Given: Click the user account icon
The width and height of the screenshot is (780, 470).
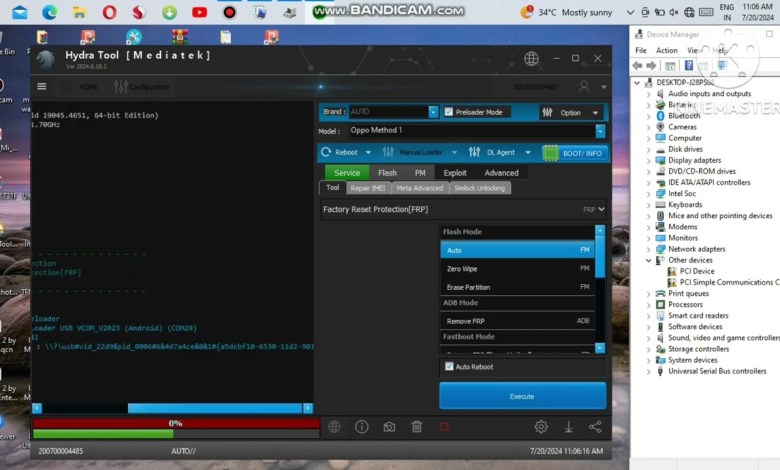Looking at the screenshot, I should pyautogui.click(x=585, y=87).
